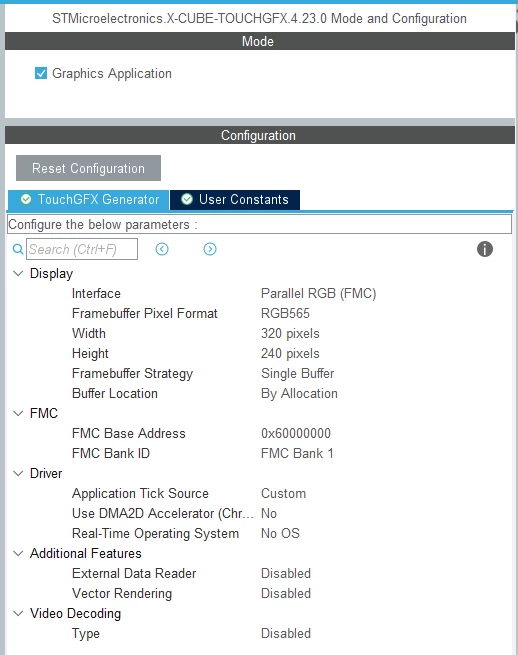The height and width of the screenshot is (655, 518).
Task: Change Use DMA2D Accelerator value No
Action: [269, 513]
